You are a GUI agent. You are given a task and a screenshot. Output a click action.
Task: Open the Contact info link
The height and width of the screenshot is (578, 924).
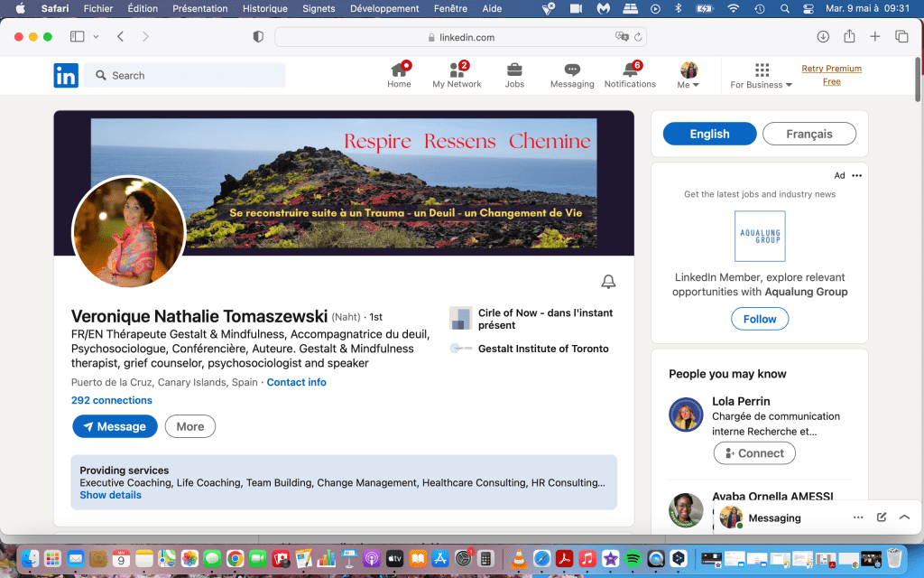pyautogui.click(x=296, y=382)
